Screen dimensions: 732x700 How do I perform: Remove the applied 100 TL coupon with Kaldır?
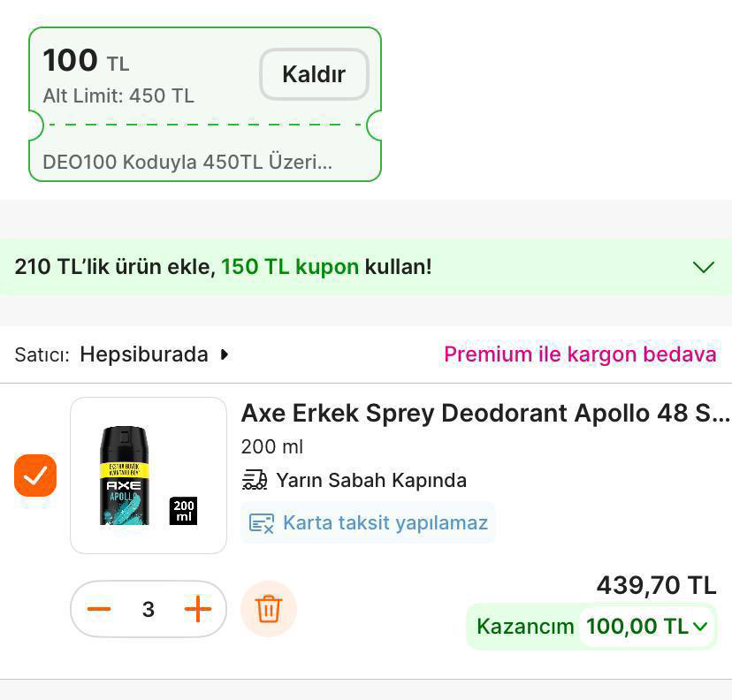[x=314, y=74]
